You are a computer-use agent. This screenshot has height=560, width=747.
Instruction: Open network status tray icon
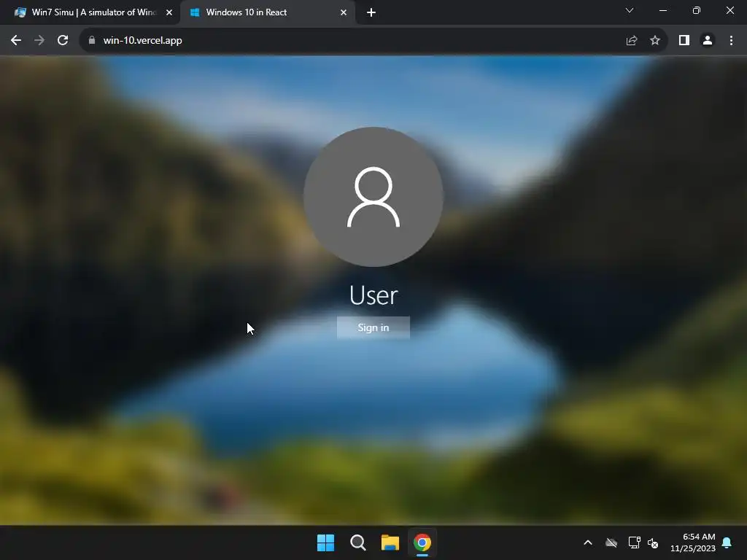tap(634, 542)
